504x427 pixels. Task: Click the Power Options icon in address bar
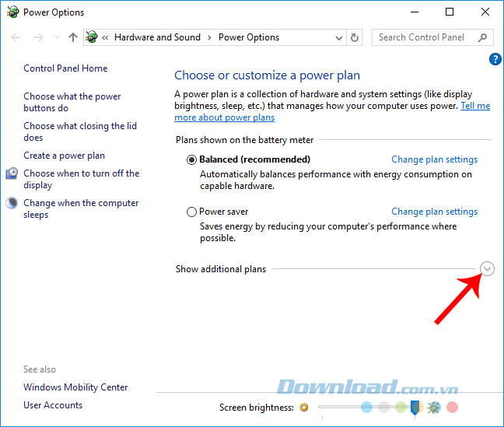click(x=92, y=37)
